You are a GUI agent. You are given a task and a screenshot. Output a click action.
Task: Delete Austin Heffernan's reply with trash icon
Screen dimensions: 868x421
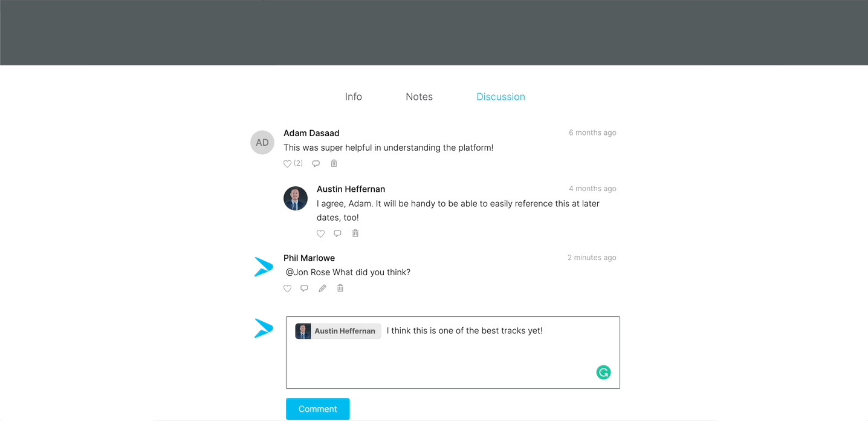pos(355,233)
